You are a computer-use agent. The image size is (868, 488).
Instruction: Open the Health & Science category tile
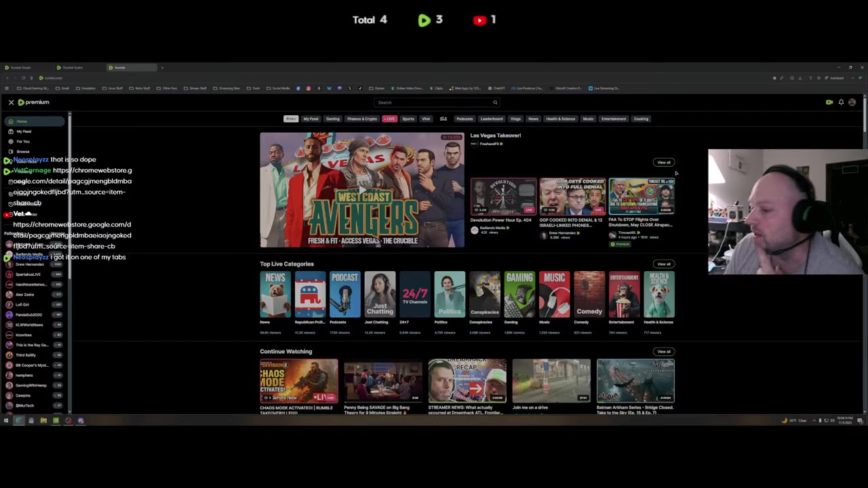coord(659,294)
